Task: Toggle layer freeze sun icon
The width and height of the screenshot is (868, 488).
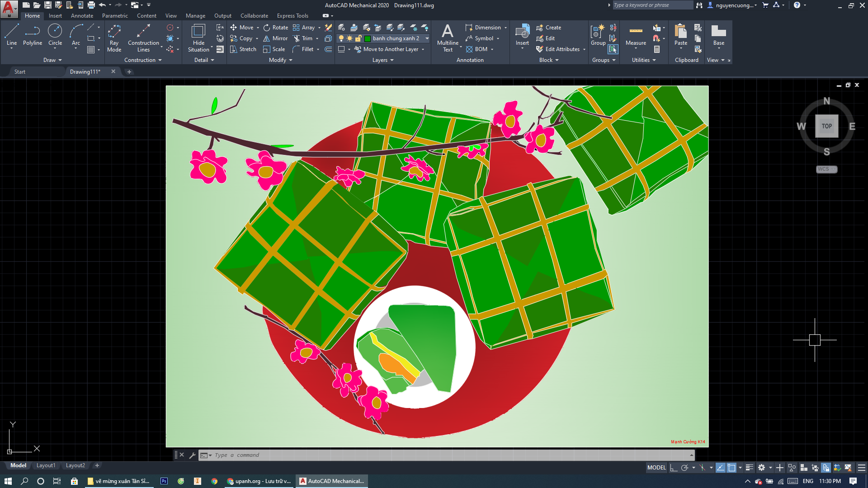Action: click(x=349, y=38)
